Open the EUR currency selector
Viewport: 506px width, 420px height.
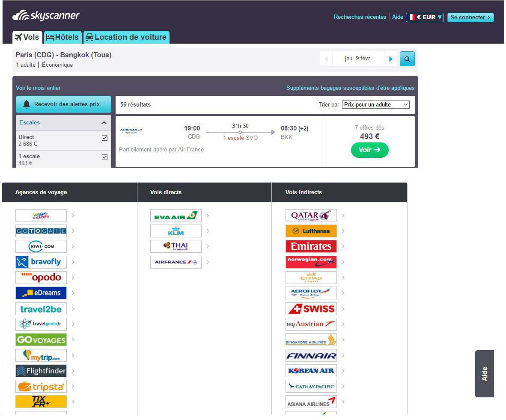pos(424,17)
